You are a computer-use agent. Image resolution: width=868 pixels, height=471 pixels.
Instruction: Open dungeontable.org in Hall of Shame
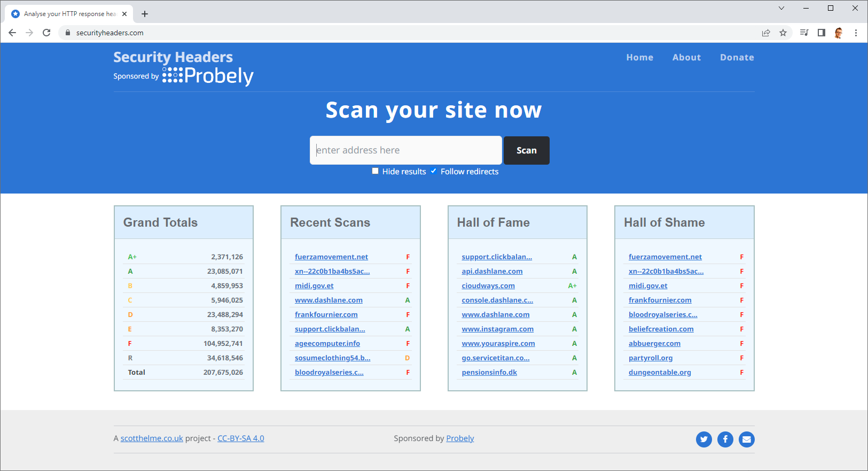(x=660, y=373)
